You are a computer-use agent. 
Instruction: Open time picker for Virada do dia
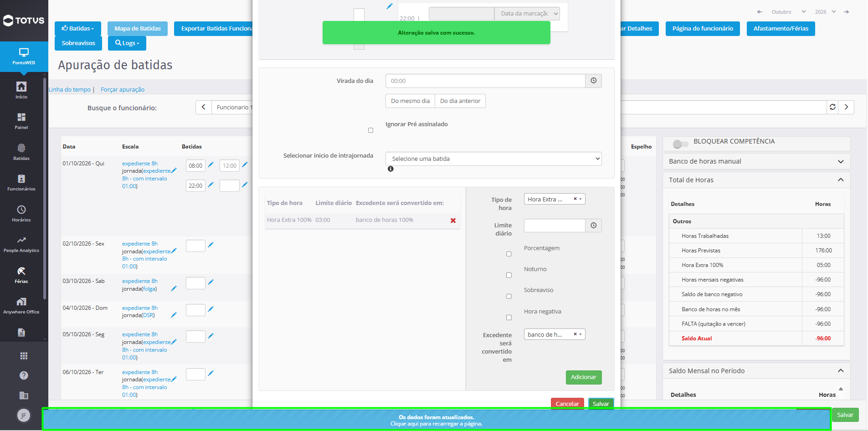pos(593,81)
